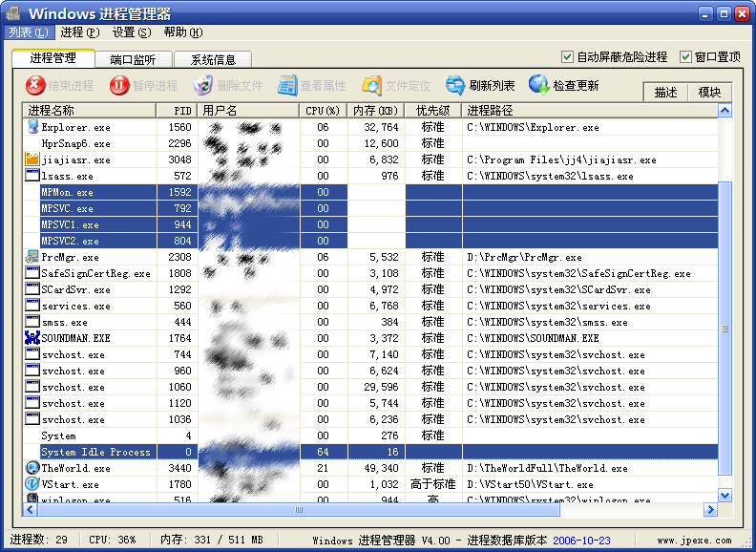Viewport: 756px width, 552px height.
Task: Sort by the 进程路径 column header
Action: [590, 111]
